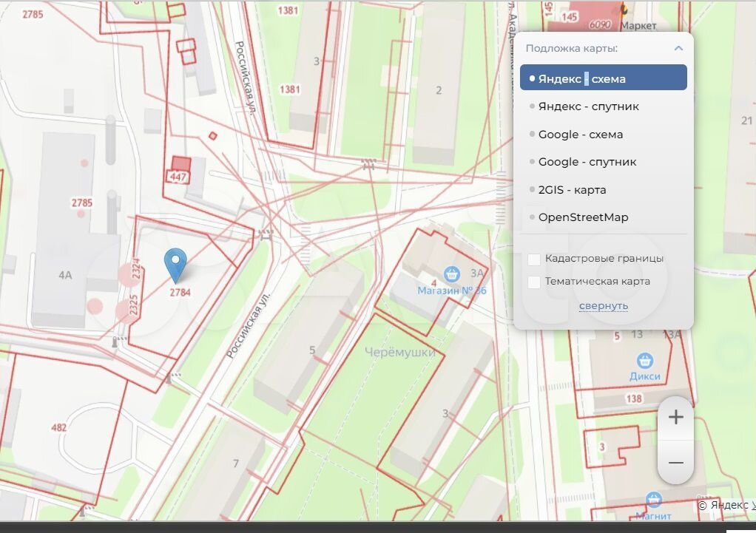
Task: Click the Магазин № 36 label
Action: pos(452,291)
